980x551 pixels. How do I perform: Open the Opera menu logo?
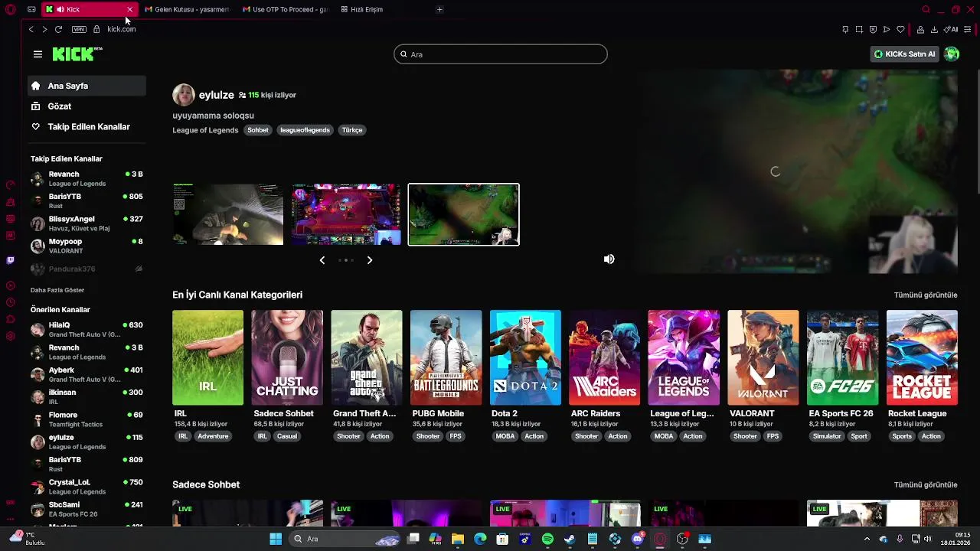click(10, 9)
